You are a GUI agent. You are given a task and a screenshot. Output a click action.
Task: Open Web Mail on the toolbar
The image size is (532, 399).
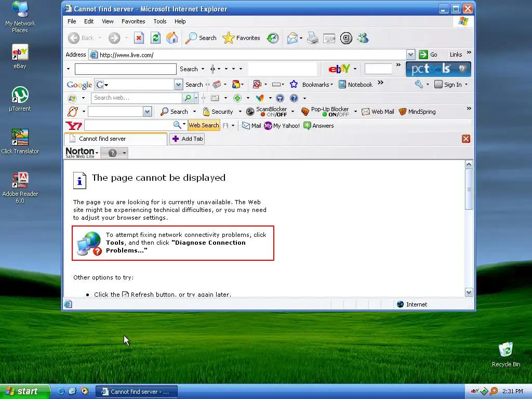click(378, 112)
